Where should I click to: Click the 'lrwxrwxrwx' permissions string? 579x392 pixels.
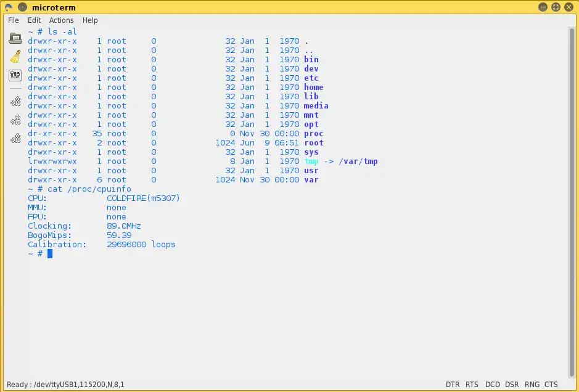point(52,161)
